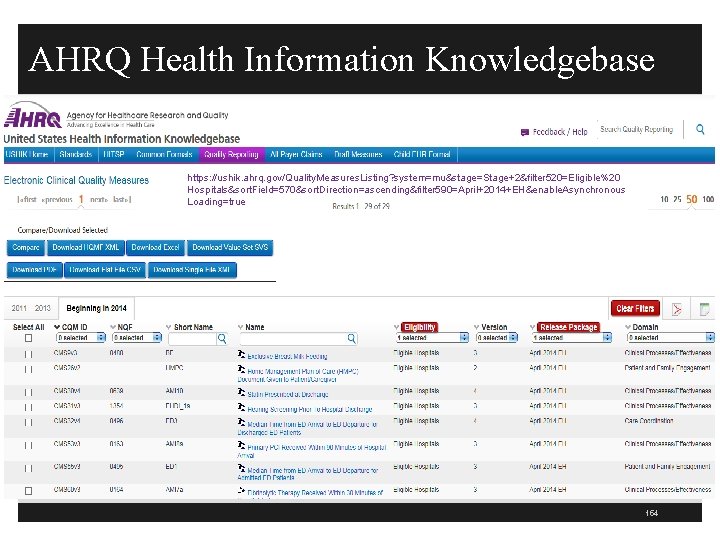Click the red PDF export icon
Screen dimensions: 720x540
coord(677,309)
